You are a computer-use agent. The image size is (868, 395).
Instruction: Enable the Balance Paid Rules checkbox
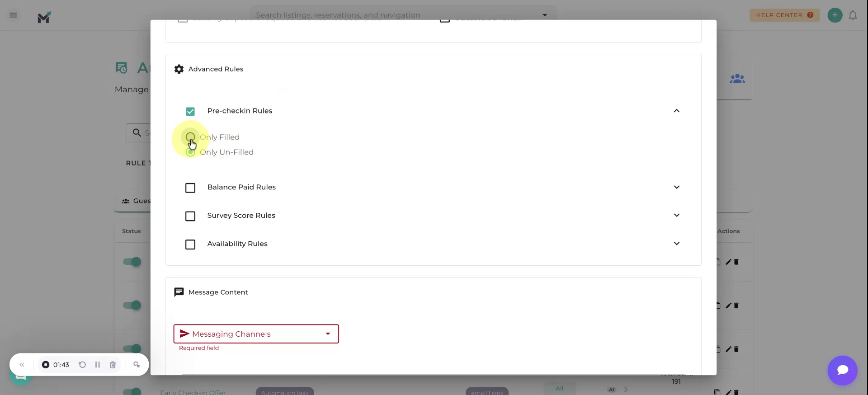190,188
